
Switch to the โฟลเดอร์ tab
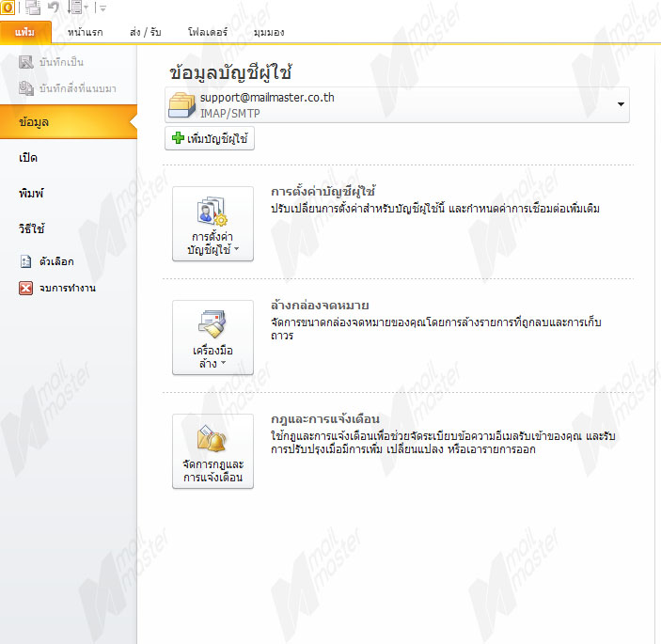tap(208, 32)
